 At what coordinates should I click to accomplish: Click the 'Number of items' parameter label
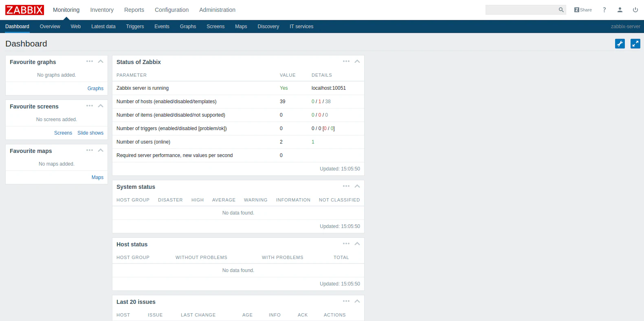click(171, 115)
